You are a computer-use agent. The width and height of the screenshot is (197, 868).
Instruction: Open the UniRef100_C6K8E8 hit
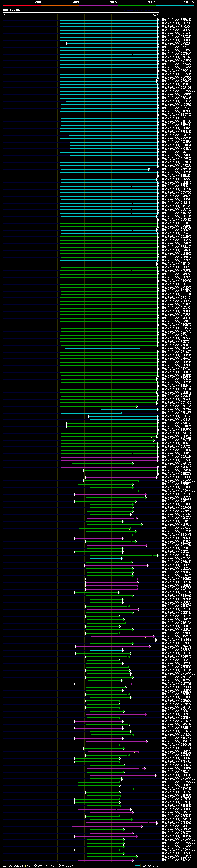pyautogui.click(x=176, y=413)
